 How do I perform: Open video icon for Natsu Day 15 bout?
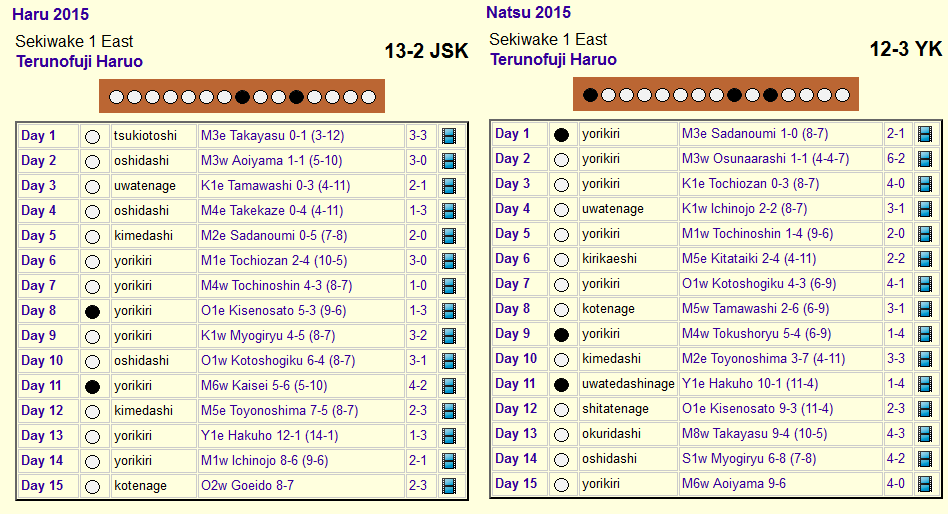point(925,484)
